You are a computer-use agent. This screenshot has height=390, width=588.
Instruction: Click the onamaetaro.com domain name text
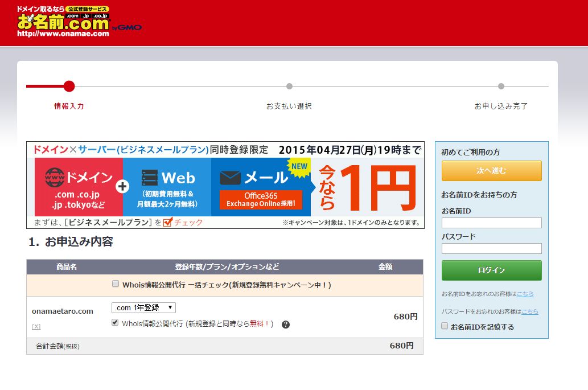pyautogui.click(x=63, y=311)
